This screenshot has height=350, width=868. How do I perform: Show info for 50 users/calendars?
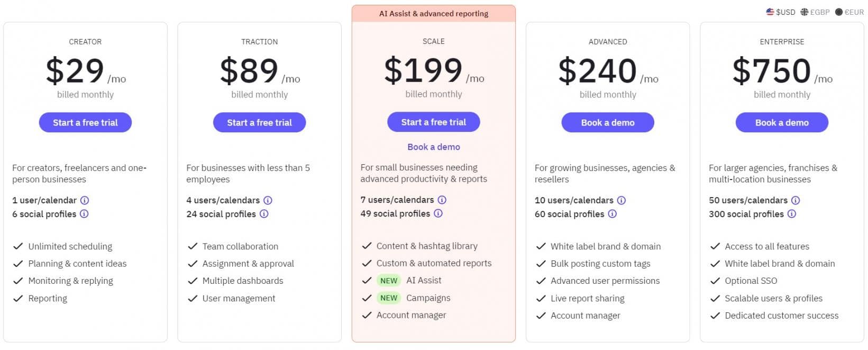pos(796,200)
